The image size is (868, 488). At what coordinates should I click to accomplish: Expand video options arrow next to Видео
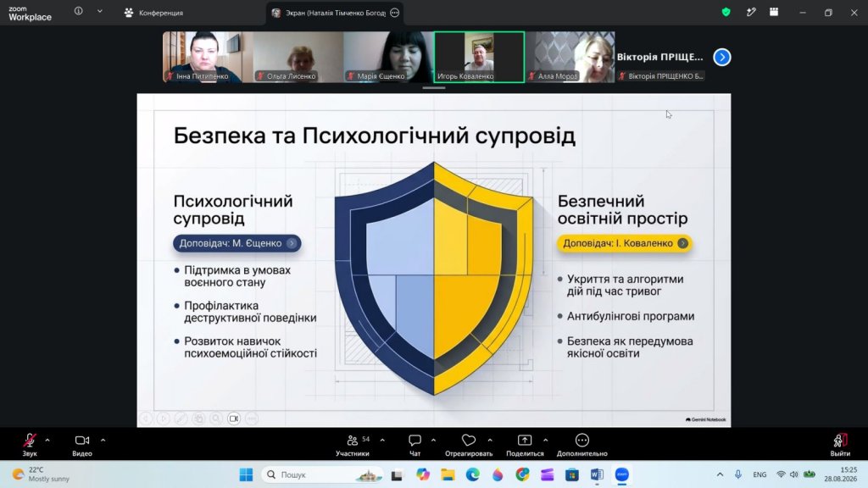[103, 441]
